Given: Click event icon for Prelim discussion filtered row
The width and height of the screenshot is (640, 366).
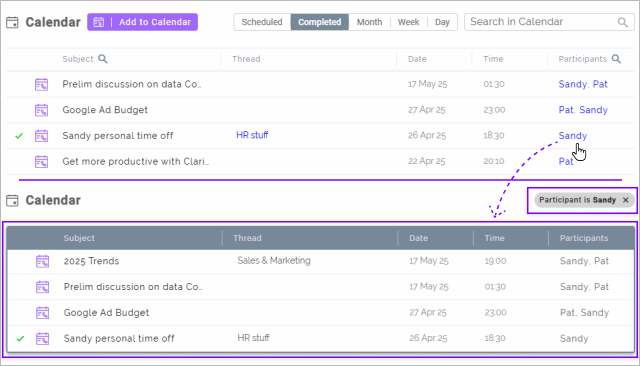Looking at the screenshot, I should point(42,287).
